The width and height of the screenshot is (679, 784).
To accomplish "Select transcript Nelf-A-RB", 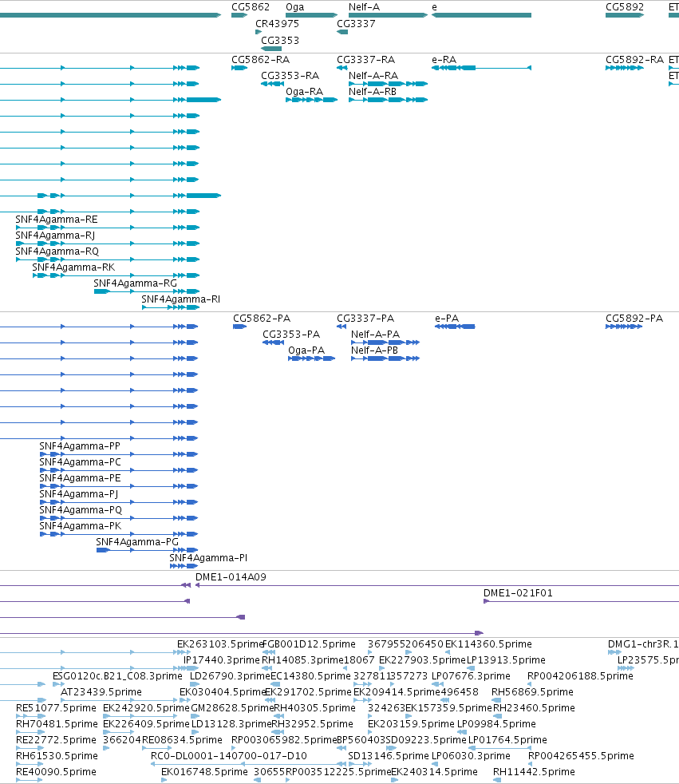I will [x=373, y=92].
